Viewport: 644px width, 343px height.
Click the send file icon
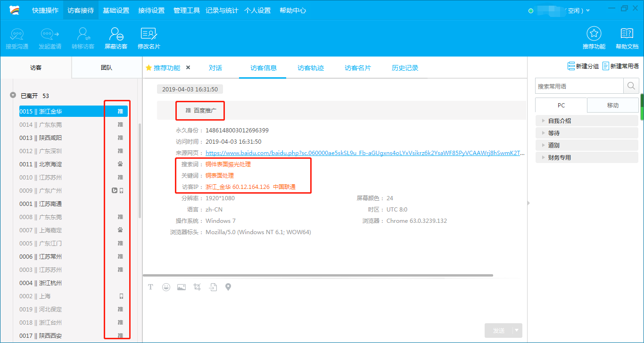(213, 287)
